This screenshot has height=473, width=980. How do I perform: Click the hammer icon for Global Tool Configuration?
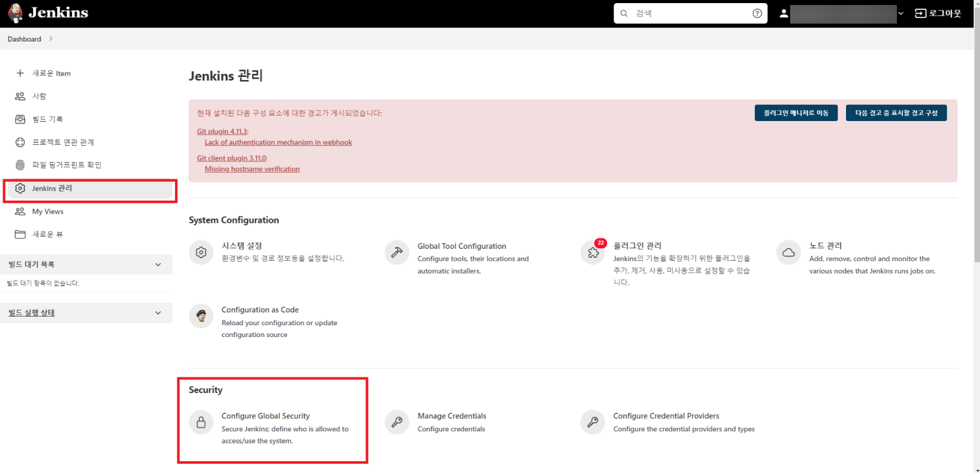[x=397, y=253]
